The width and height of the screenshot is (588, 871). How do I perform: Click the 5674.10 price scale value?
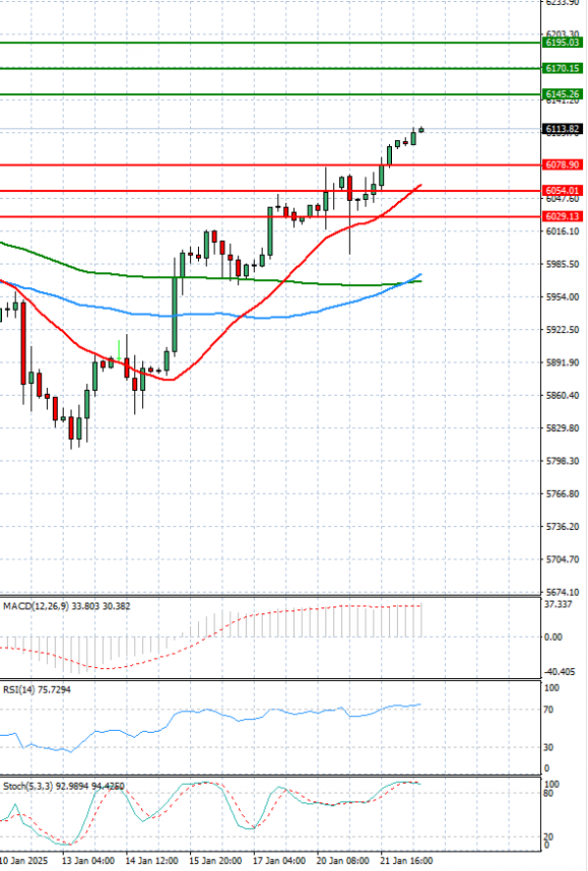(x=563, y=592)
